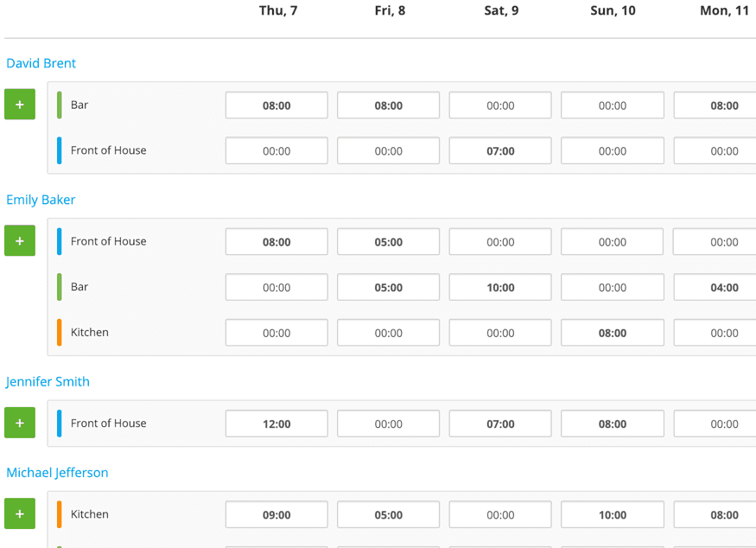This screenshot has height=548, width=756.
Task: Open David Brent's profile
Action: click(41, 62)
